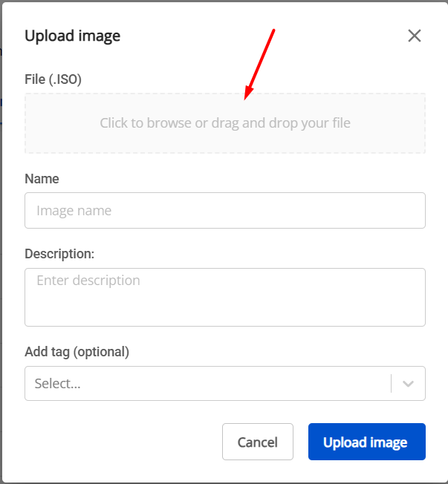Click the 'Click to browse' text
Viewport: 448px width, 484px height.
click(x=146, y=123)
